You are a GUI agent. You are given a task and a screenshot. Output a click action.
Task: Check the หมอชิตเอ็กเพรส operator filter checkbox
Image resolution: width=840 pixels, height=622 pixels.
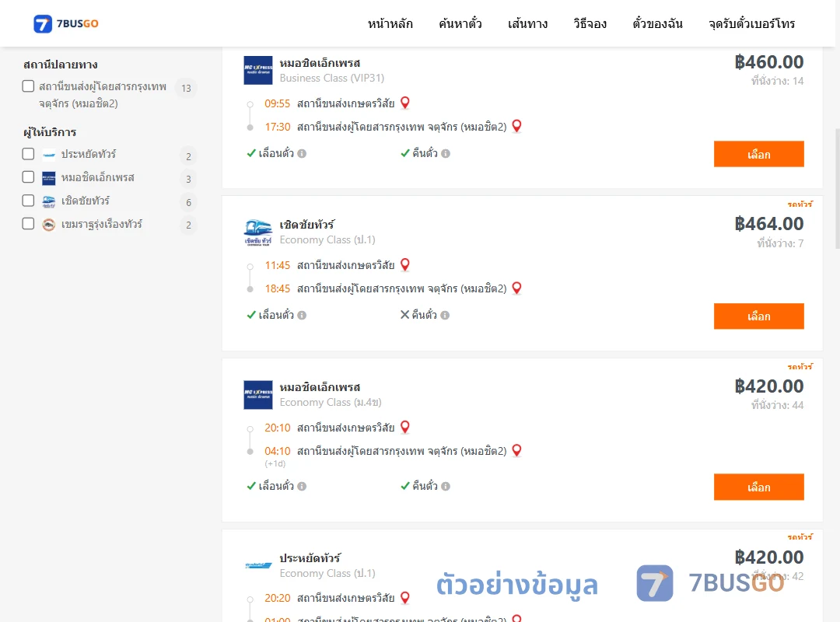click(x=29, y=176)
